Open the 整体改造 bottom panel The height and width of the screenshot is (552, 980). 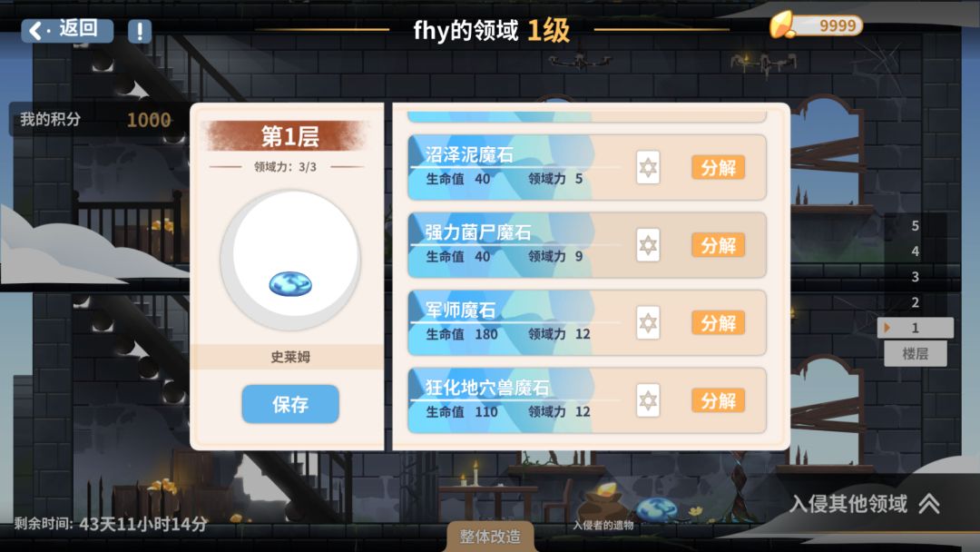coord(490,537)
